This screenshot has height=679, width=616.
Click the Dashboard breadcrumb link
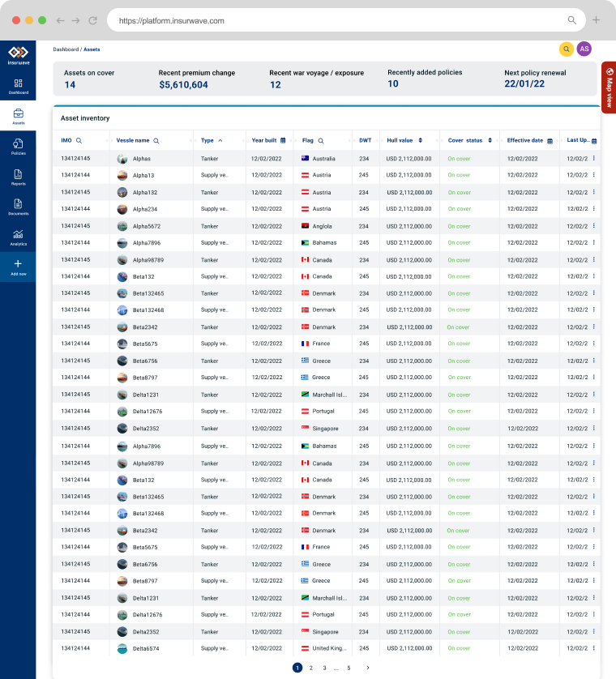pyautogui.click(x=66, y=49)
